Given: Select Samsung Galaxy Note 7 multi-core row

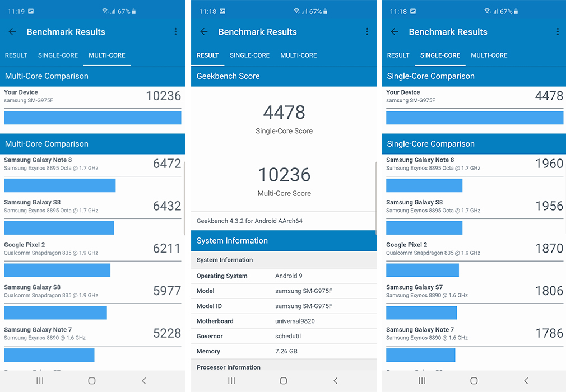Looking at the screenshot, I should (92, 343).
